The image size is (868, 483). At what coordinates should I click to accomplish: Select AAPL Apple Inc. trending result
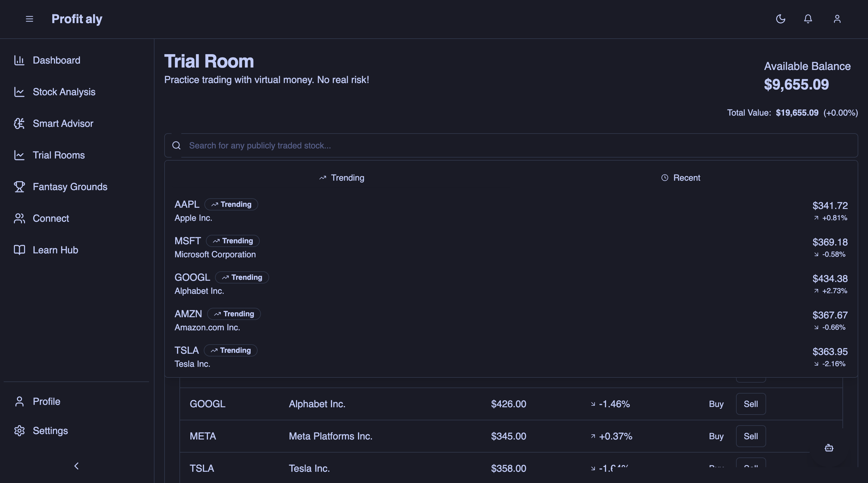[511, 211]
